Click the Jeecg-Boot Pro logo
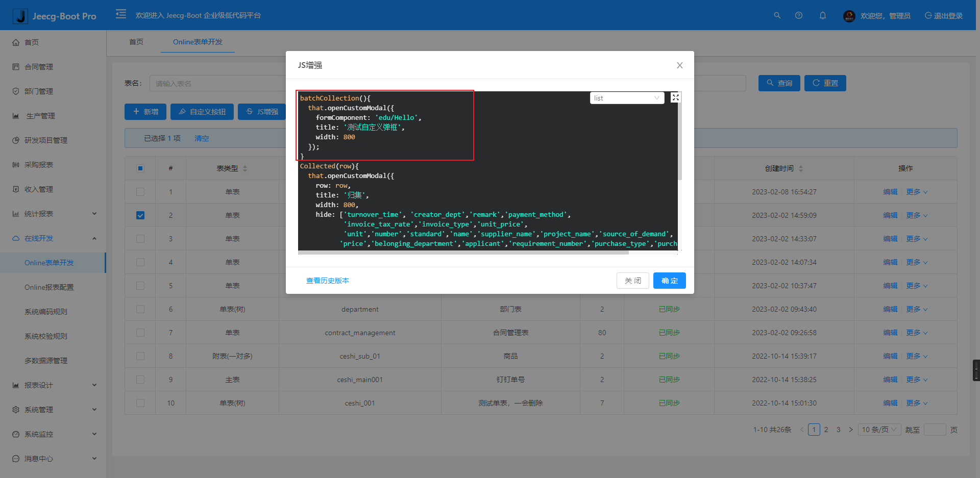Viewport: 980px width, 478px height. (x=55, y=16)
